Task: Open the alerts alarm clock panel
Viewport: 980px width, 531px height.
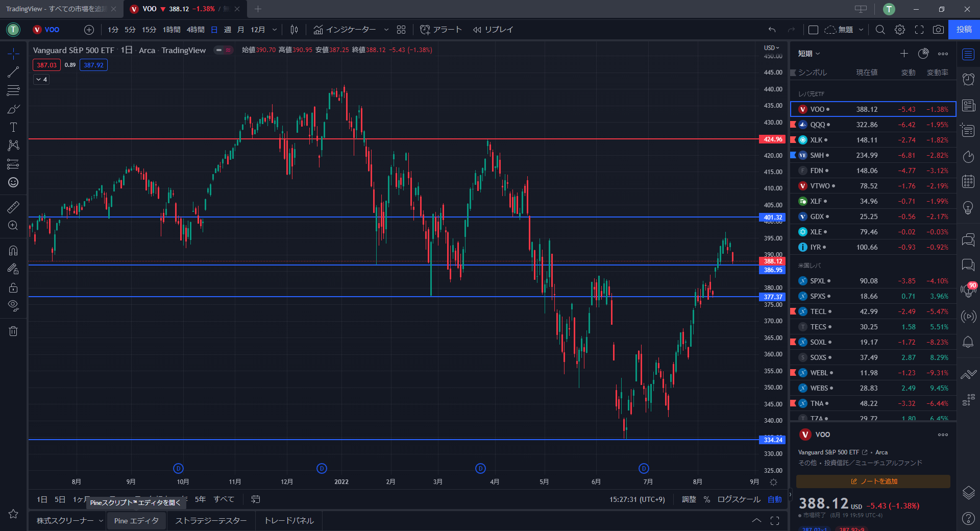Action: coord(968,79)
